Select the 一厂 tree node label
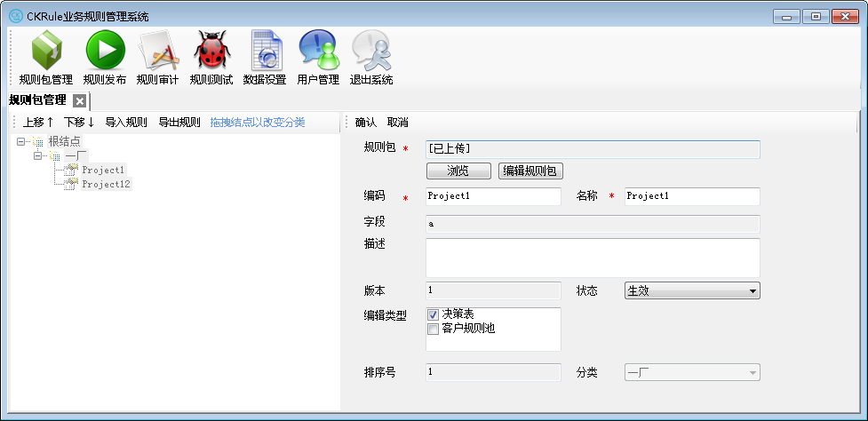 click(x=76, y=156)
